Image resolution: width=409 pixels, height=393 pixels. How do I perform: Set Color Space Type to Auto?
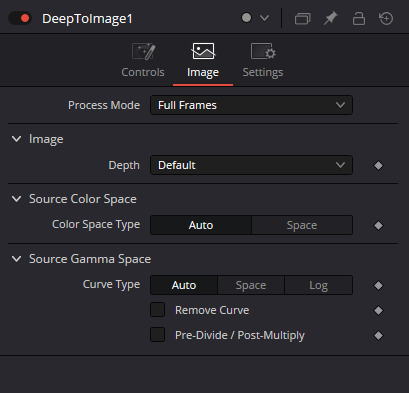pyautogui.click(x=201, y=225)
